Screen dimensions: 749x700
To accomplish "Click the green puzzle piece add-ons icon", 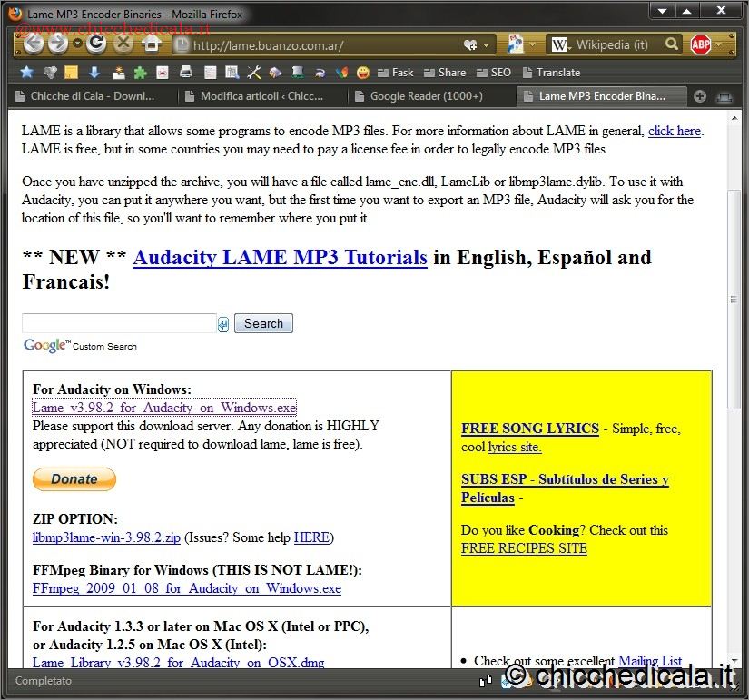I will tap(140, 73).
